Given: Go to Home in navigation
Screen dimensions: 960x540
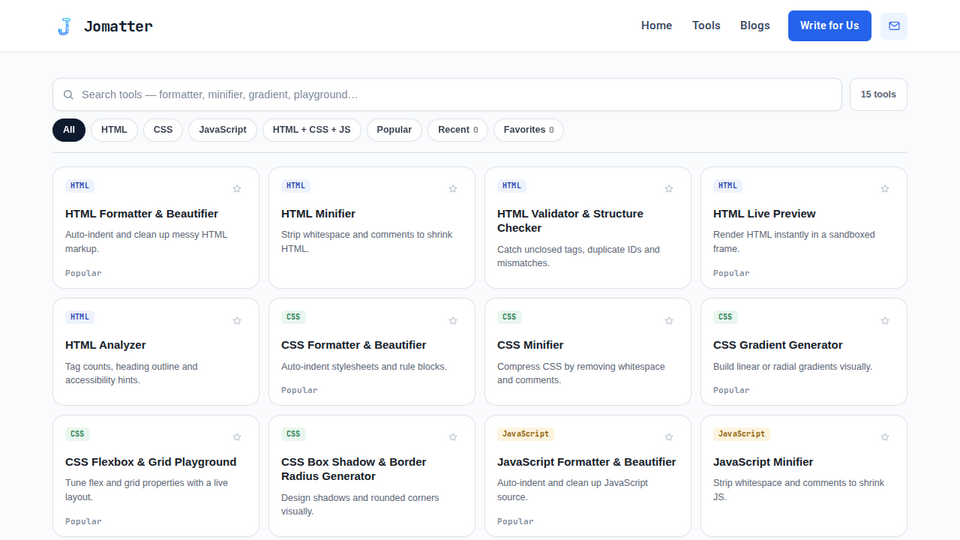Looking at the screenshot, I should coord(656,26).
